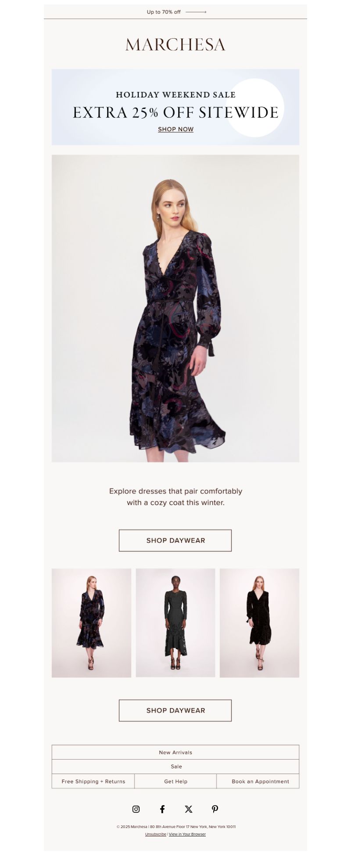Screen dimensions: 351x868
Task: Click the Marchesa logo
Action: click(175, 44)
